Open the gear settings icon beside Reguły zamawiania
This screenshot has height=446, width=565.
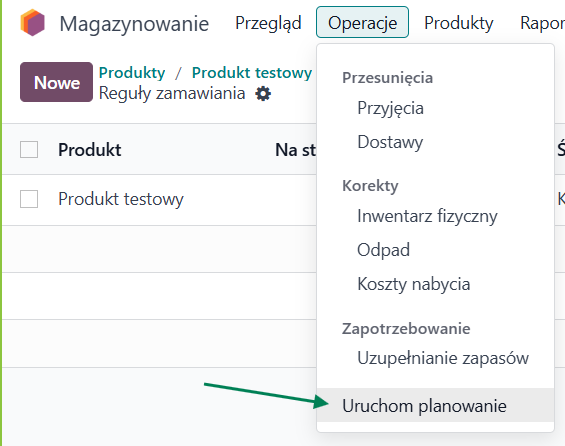point(263,94)
